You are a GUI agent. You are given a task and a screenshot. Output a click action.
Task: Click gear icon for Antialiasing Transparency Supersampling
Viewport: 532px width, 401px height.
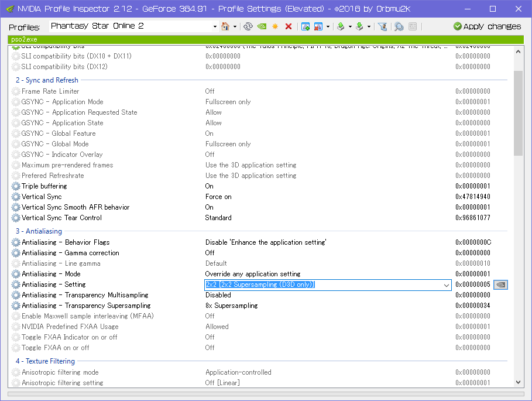click(x=16, y=306)
